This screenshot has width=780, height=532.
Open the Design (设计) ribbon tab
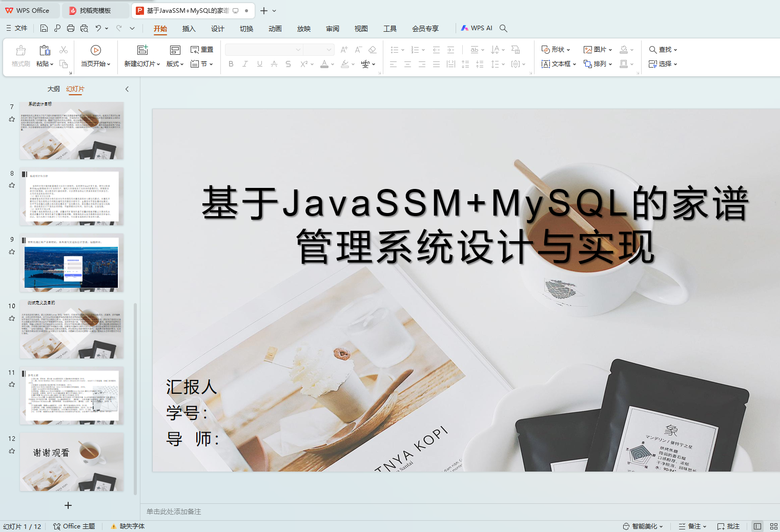click(218, 29)
